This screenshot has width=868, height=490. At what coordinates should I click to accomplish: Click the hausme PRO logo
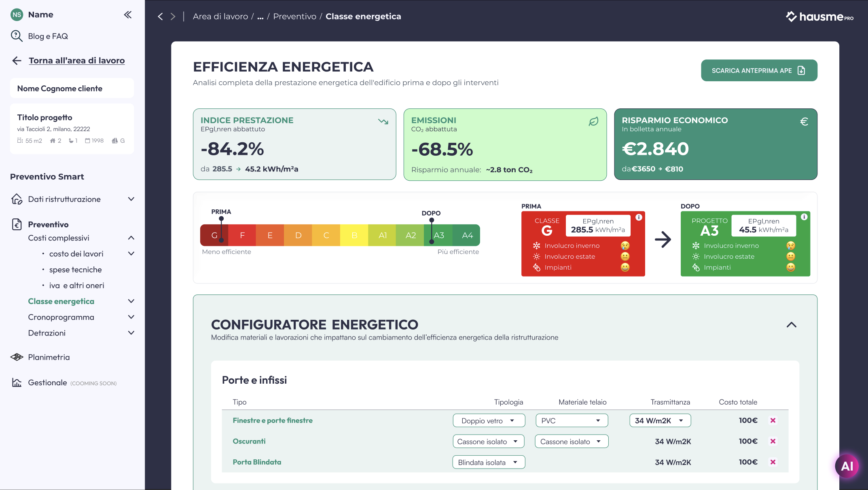click(819, 17)
